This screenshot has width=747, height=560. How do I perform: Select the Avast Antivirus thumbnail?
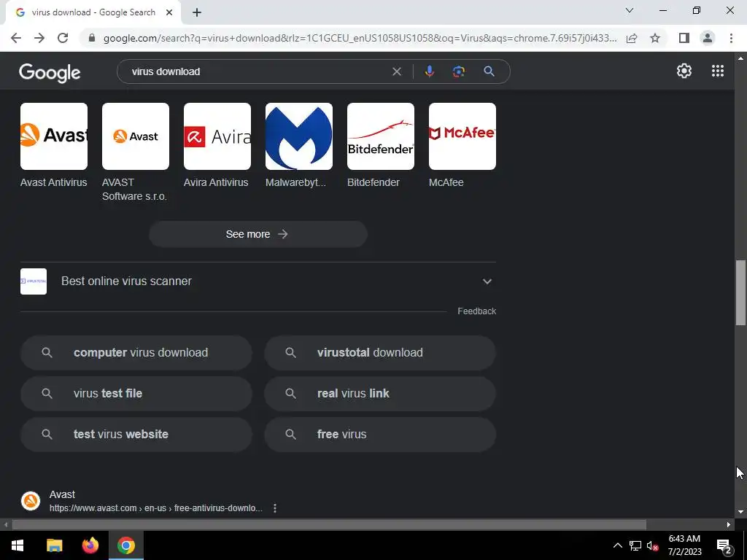(x=54, y=136)
